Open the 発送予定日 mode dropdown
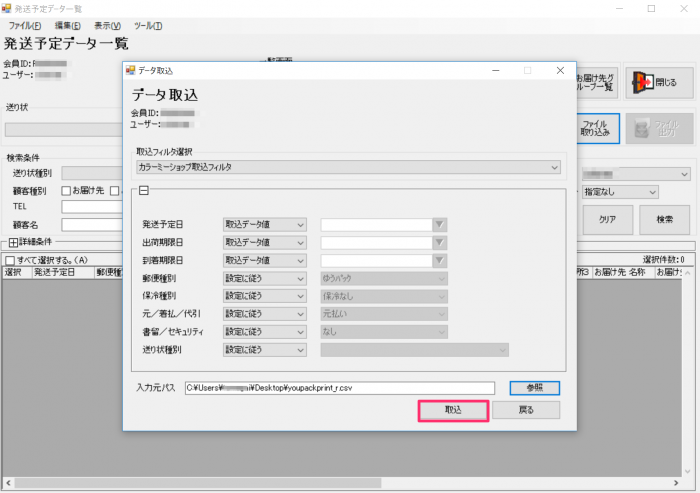This screenshot has height=493, width=700. [x=264, y=225]
